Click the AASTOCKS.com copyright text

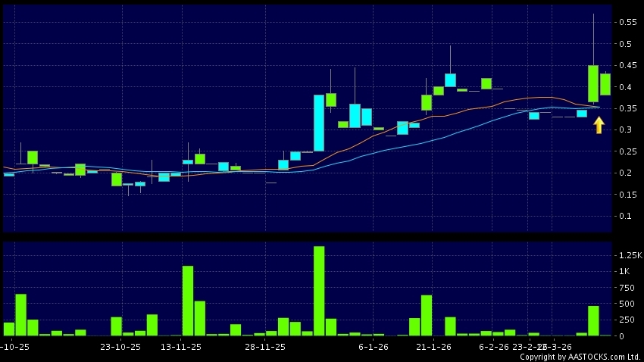[x=580, y=357]
